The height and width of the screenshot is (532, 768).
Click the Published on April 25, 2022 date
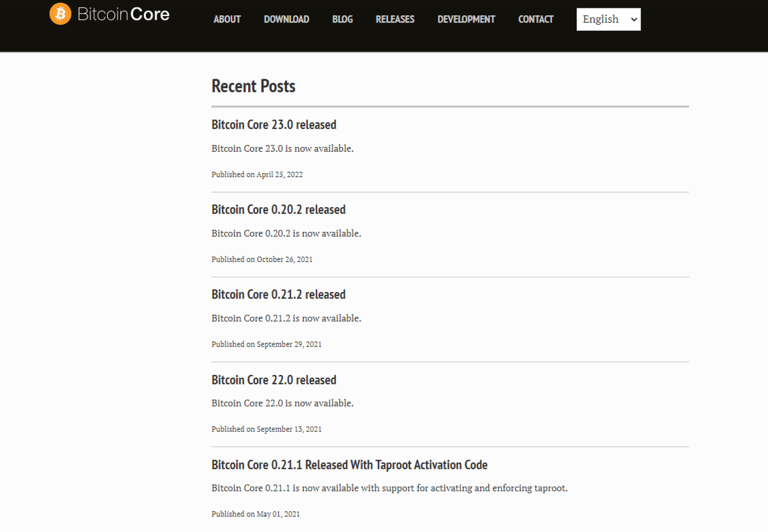click(257, 175)
